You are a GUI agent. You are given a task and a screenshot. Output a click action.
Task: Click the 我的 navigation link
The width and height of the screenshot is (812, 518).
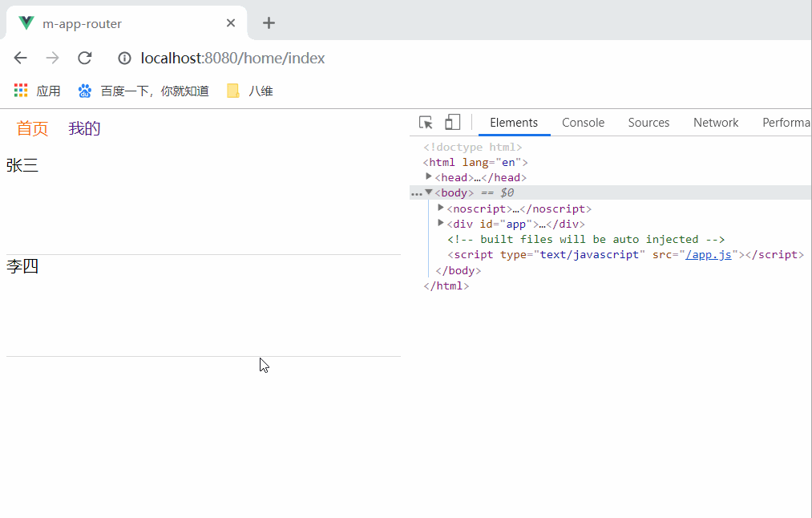[x=84, y=128]
